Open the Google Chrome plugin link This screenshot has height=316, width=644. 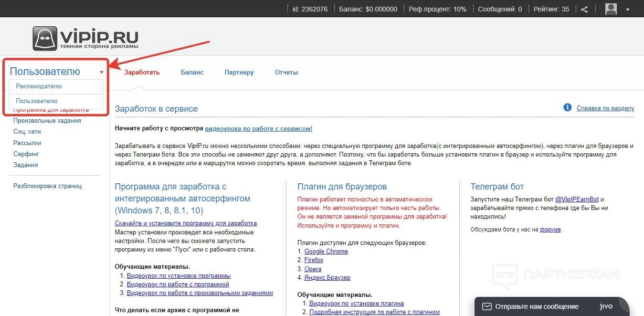[326, 252]
